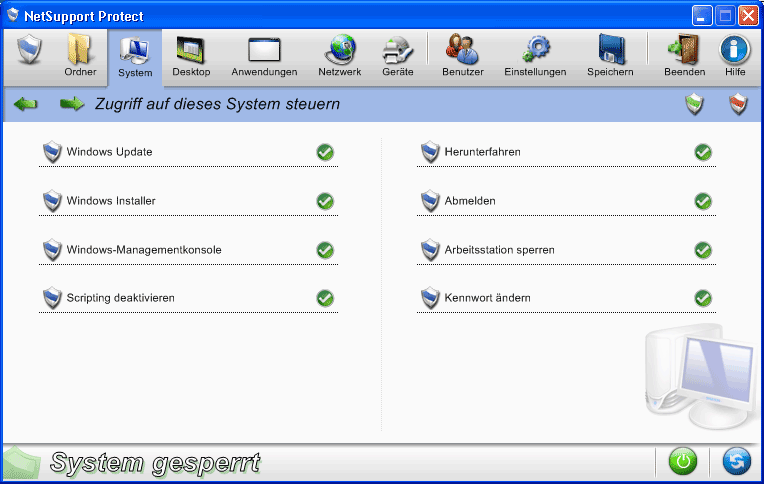Click the Windows Update label
The image size is (764, 484).
coord(110,152)
